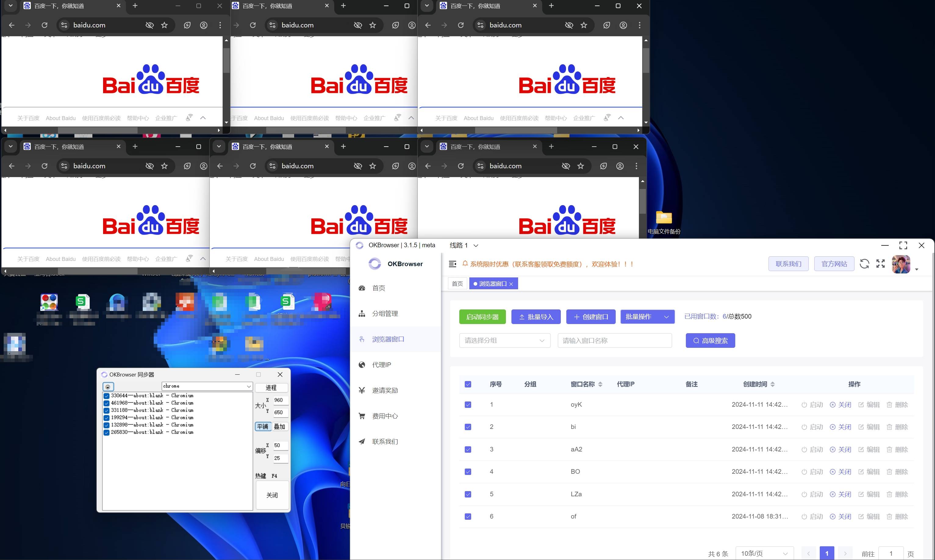Focus the 大小 X field showing 960

click(281, 400)
